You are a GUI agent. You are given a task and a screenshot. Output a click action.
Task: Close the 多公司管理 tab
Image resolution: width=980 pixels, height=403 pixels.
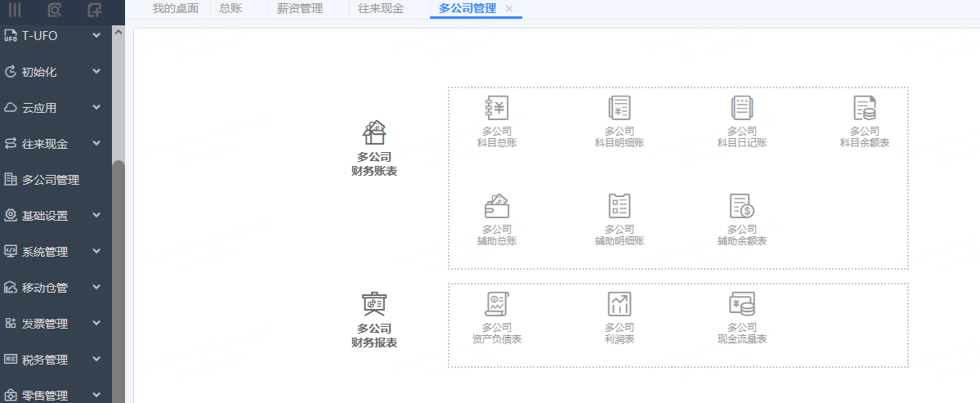coord(509,9)
